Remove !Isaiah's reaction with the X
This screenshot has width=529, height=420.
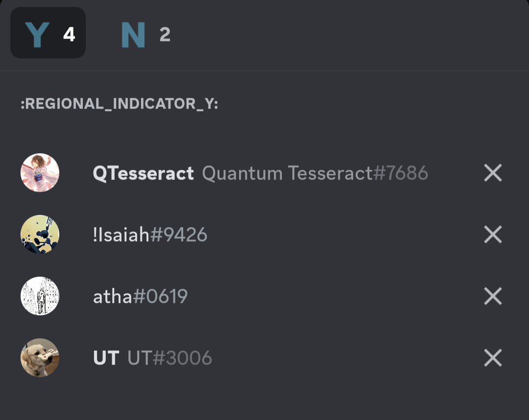(x=493, y=235)
